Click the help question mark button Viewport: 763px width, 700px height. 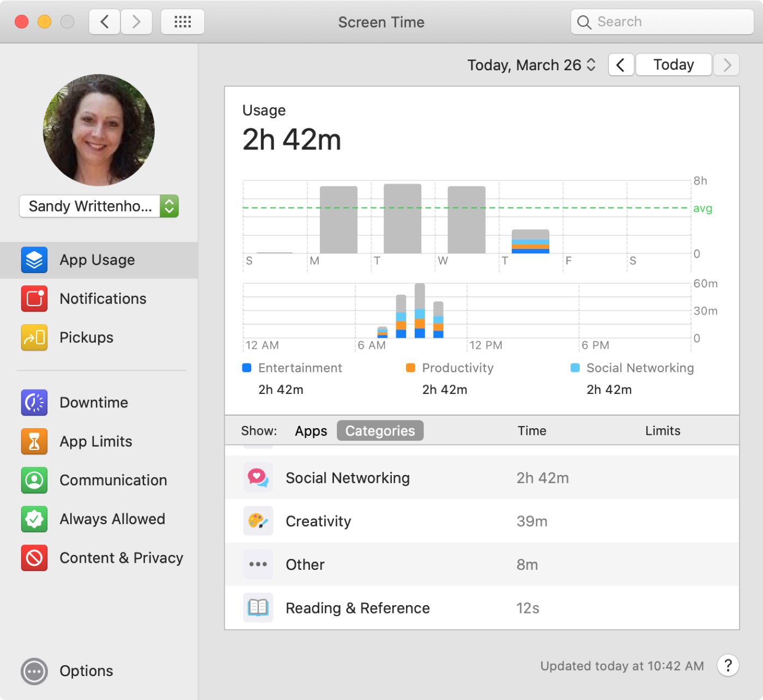pos(728,665)
